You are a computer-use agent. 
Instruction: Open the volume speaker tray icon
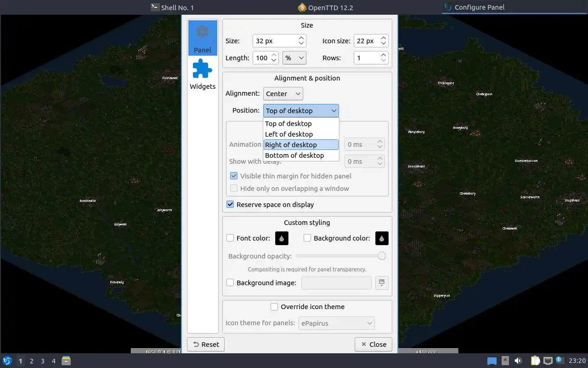[x=518, y=361]
